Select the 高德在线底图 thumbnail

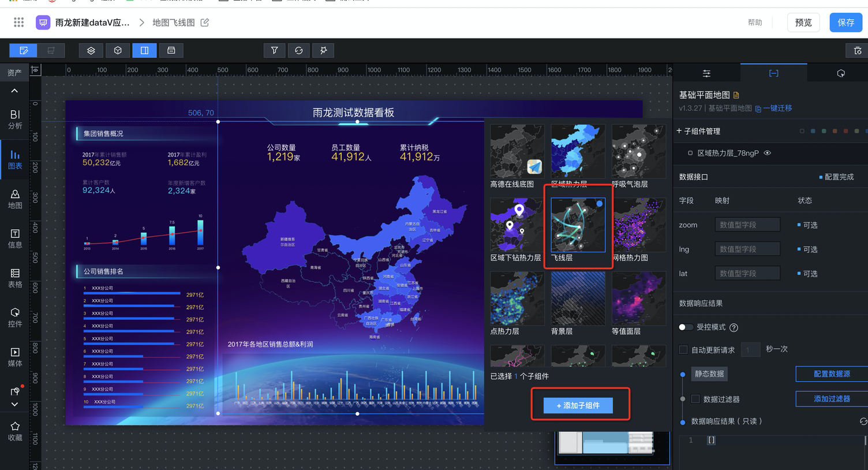click(x=517, y=151)
